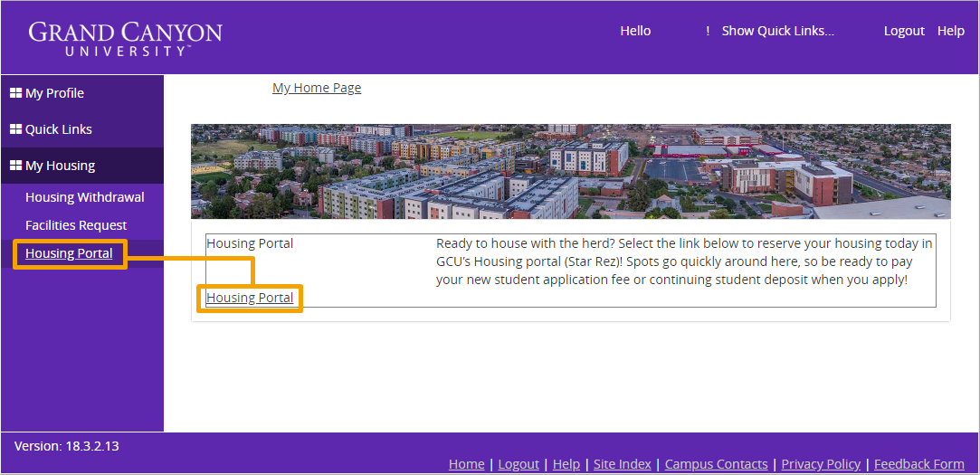Image resolution: width=980 pixels, height=475 pixels.
Task: Click Logout in the top header
Action: pyautogui.click(x=904, y=31)
